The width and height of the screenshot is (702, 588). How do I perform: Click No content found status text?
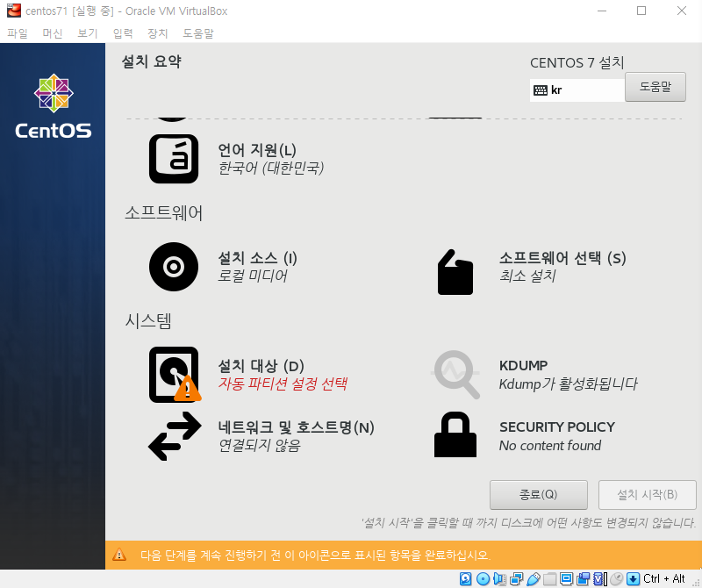(x=550, y=446)
